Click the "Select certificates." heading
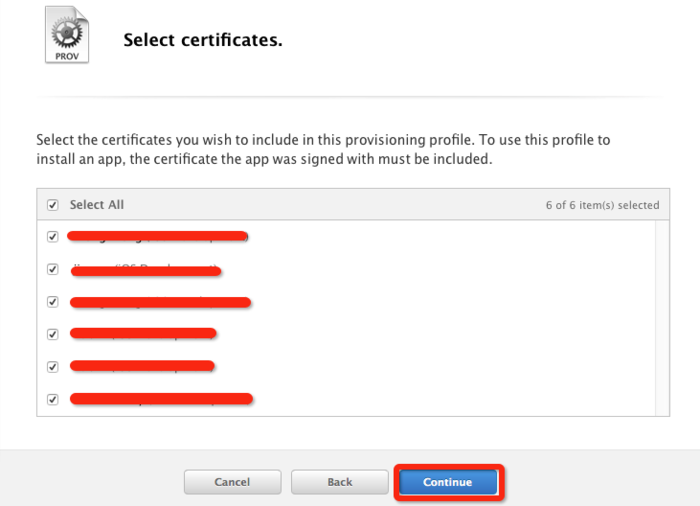This screenshot has width=700, height=506. point(202,40)
